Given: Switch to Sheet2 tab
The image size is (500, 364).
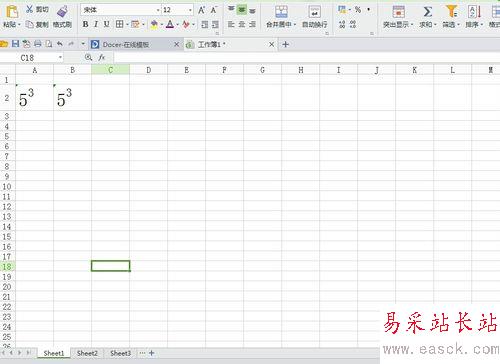Looking at the screenshot, I should [x=87, y=353].
